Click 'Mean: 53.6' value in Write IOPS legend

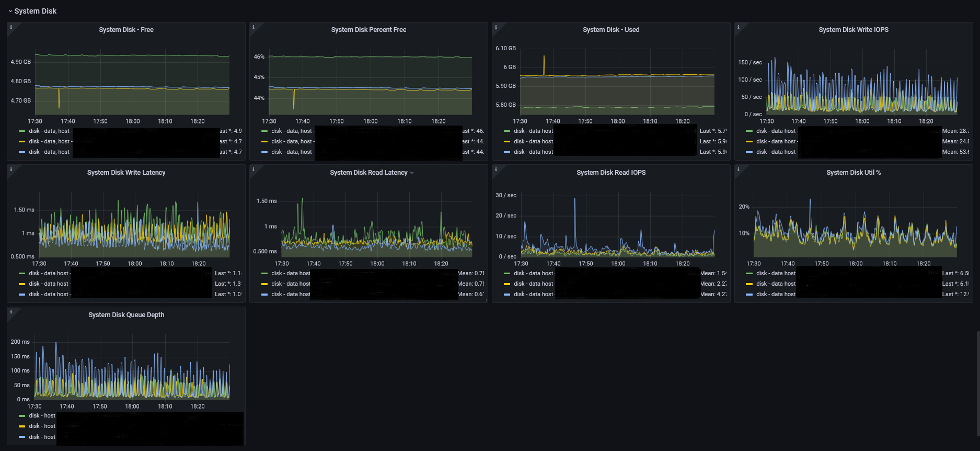pyautogui.click(x=955, y=152)
